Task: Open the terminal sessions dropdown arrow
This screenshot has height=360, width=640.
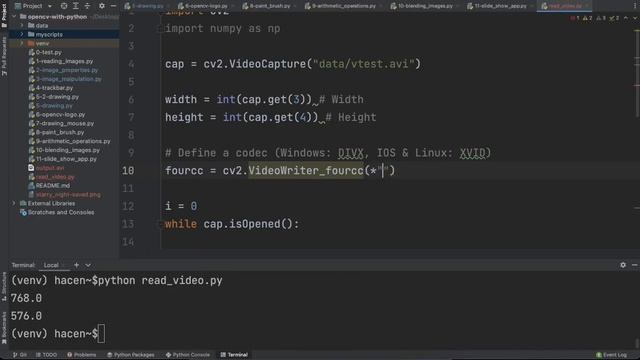Action: (88, 265)
